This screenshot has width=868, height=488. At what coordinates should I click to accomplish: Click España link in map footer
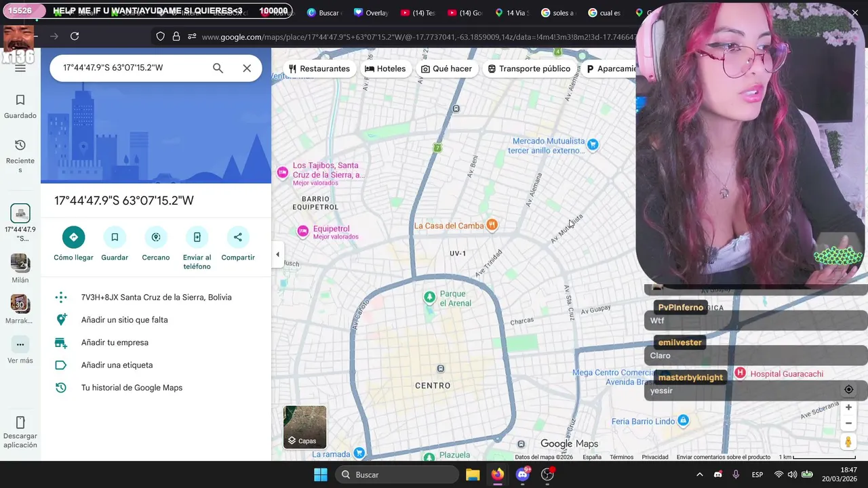[x=592, y=457]
